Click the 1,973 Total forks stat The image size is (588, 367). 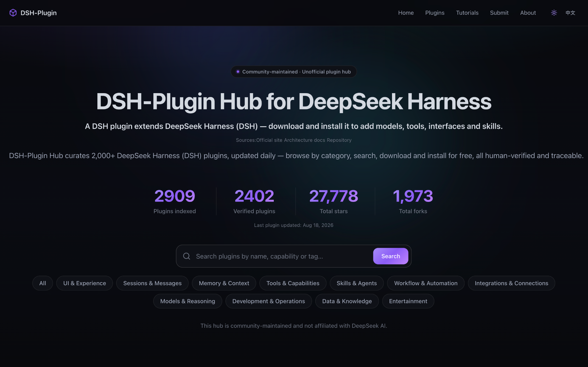pos(413,201)
